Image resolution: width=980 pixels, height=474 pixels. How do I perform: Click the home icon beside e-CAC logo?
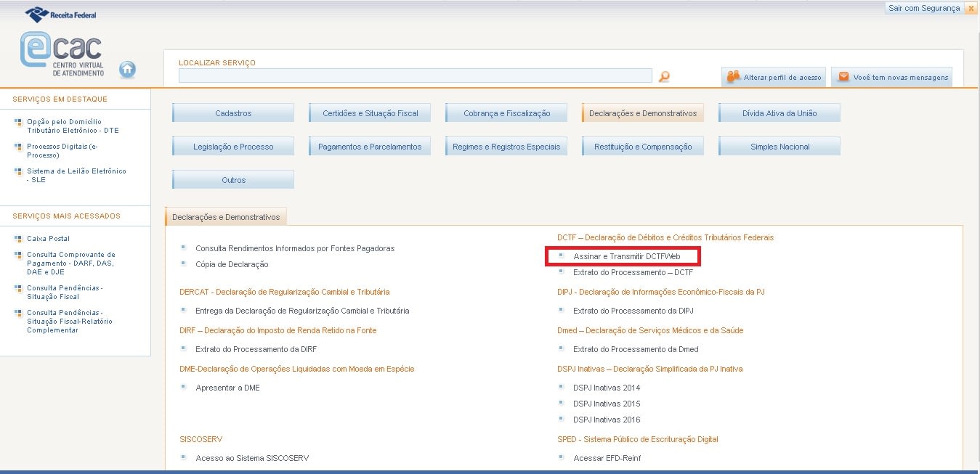128,69
